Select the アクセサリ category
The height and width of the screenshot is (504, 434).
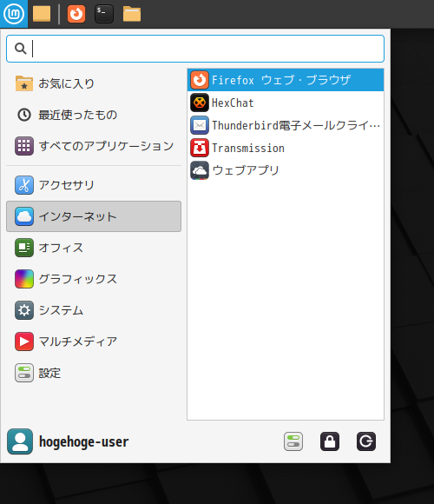(94, 185)
